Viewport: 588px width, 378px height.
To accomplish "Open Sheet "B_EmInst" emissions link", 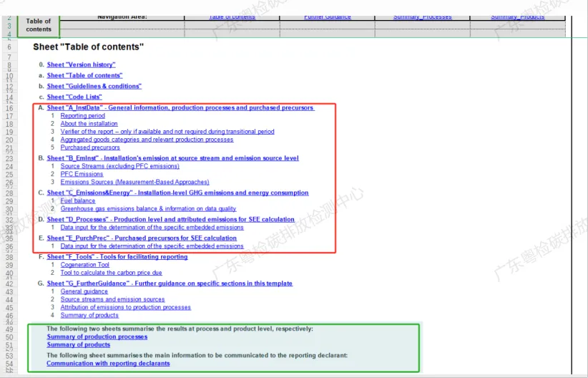I will pyautogui.click(x=172, y=158).
